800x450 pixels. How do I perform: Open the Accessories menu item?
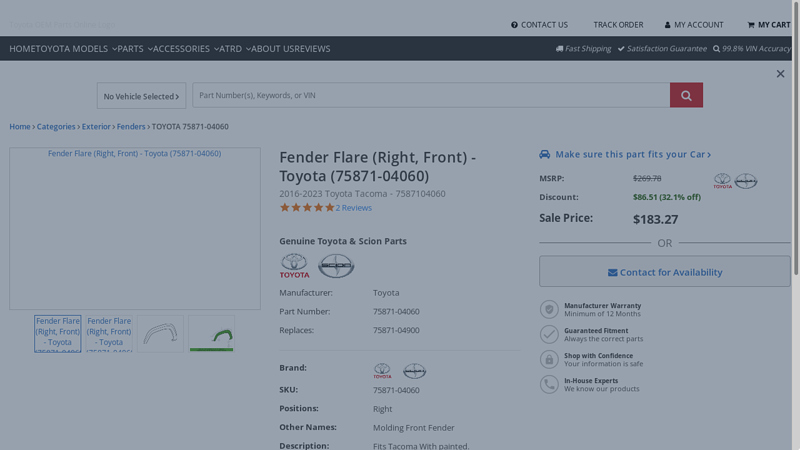(x=184, y=49)
